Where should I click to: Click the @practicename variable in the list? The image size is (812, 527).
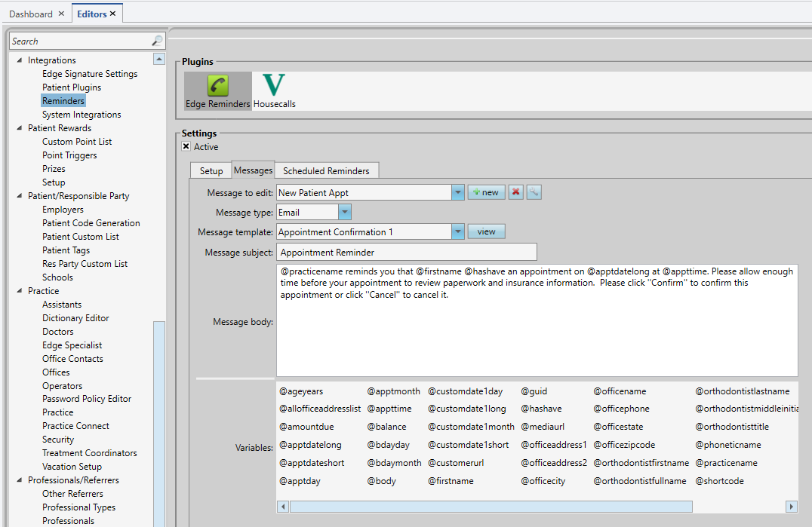[726, 463]
